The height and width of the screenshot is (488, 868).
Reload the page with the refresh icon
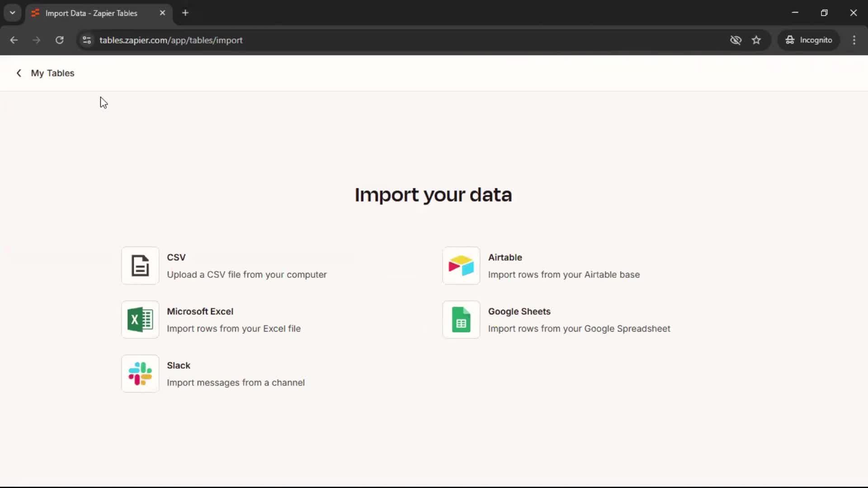(59, 40)
